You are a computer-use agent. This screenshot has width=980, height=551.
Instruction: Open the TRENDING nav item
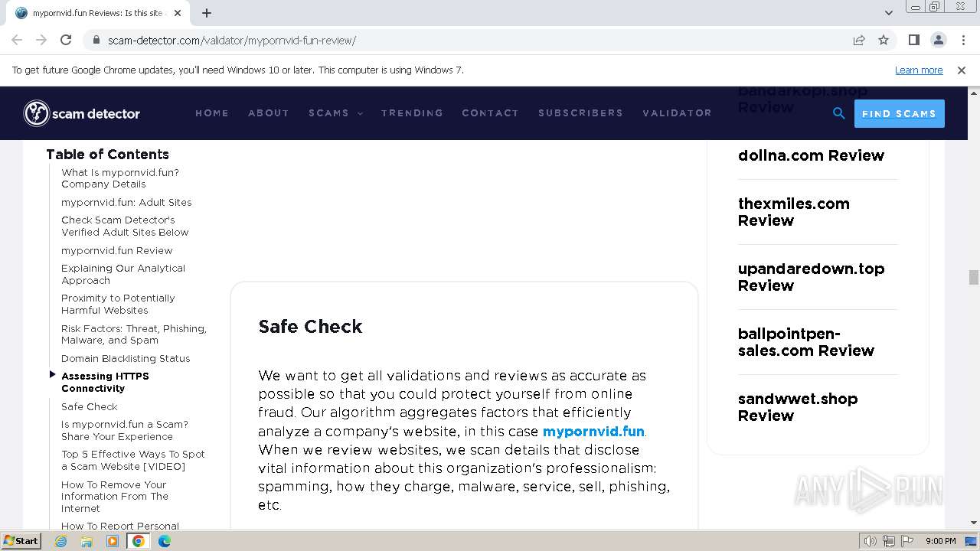click(412, 113)
